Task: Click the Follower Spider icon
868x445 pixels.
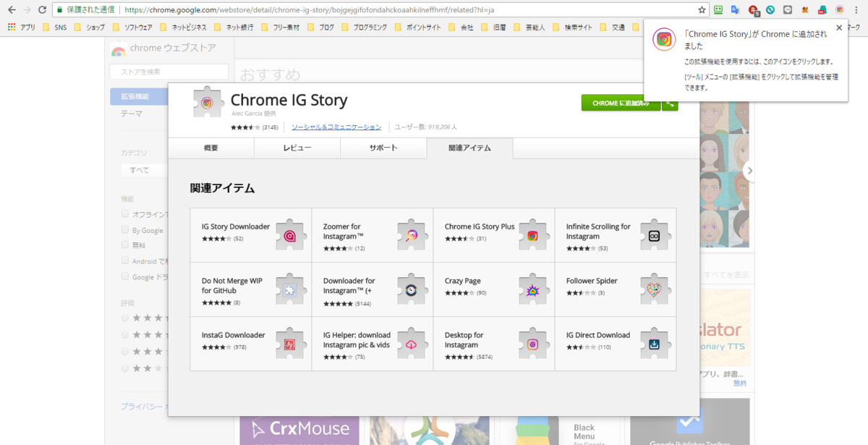Action: coord(655,289)
